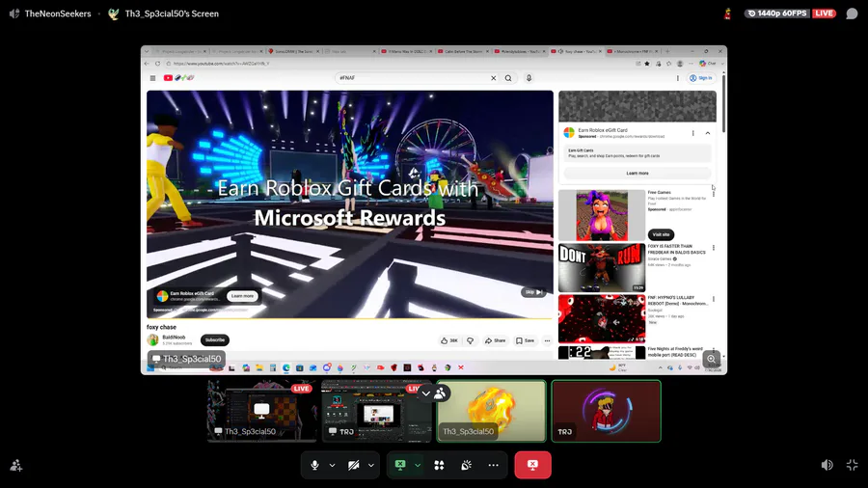This screenshot has height=488, width=868.
Task: Click Skip on the video ad
Action: (x=533, y=292)
